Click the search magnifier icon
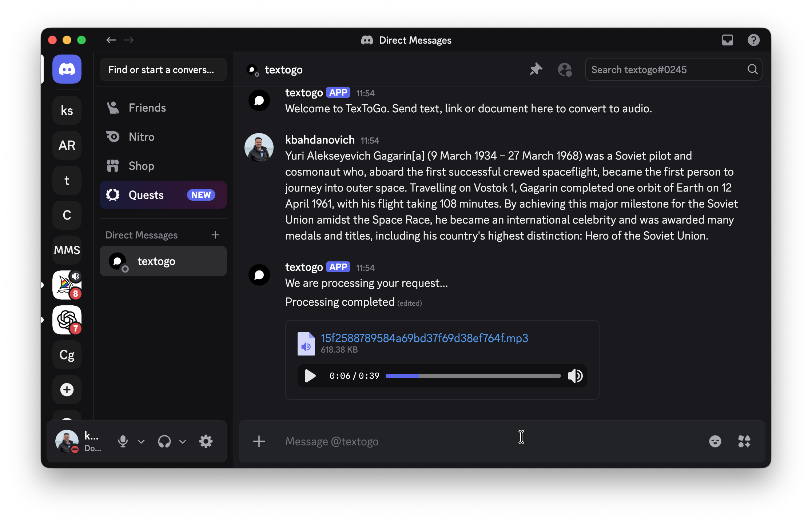 753,69
